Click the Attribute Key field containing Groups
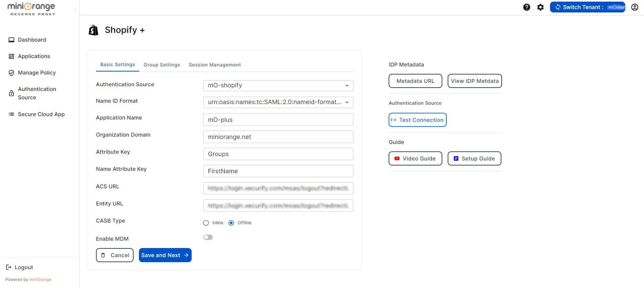The height and width of the screenshot is (288, 644). (x=278, y=154)
